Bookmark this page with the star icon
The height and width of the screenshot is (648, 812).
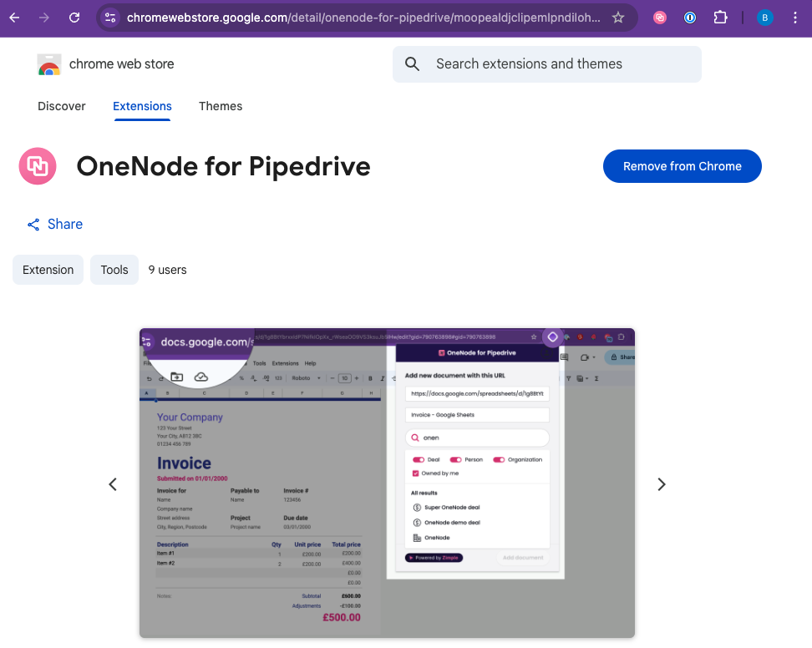[618, 18]
